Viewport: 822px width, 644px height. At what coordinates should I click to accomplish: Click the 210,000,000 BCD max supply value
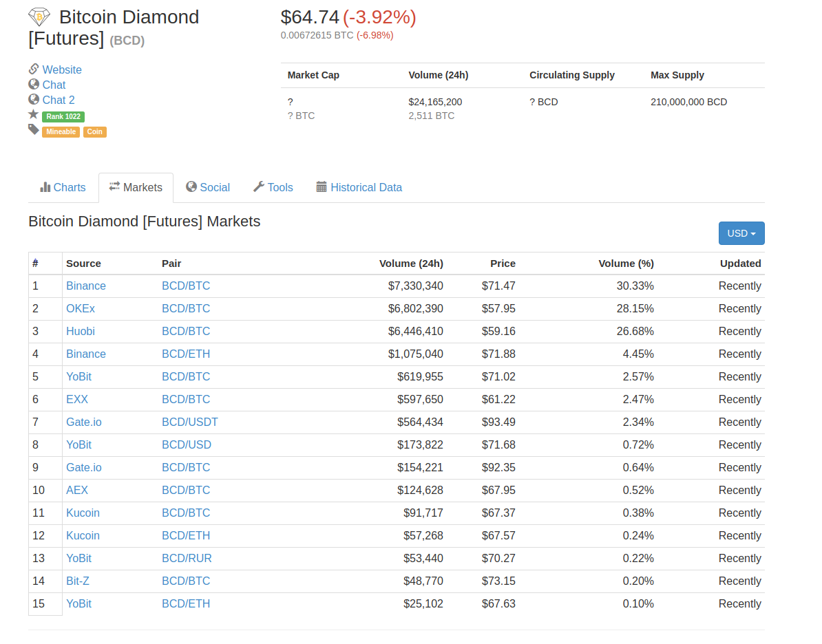coord(689,103)
